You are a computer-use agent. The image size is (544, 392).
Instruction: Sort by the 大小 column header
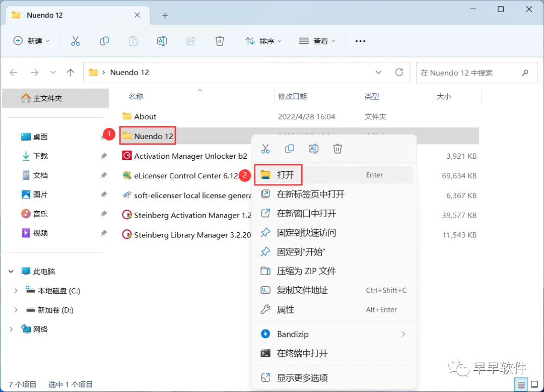click(x=444, y=96)
